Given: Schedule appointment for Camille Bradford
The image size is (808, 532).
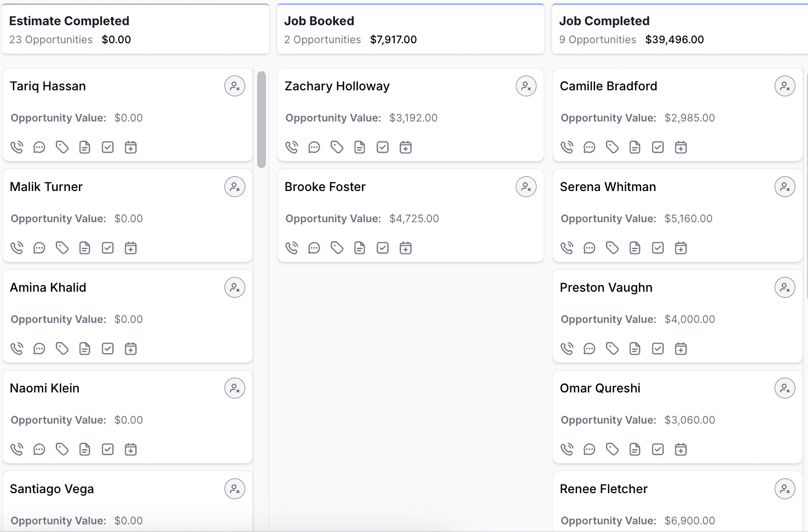Looking at the screenshot, I should click(x=681, y=147).
